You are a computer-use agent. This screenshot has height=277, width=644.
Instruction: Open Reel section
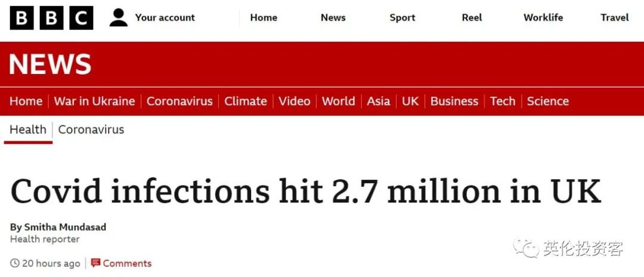(472, 18)
